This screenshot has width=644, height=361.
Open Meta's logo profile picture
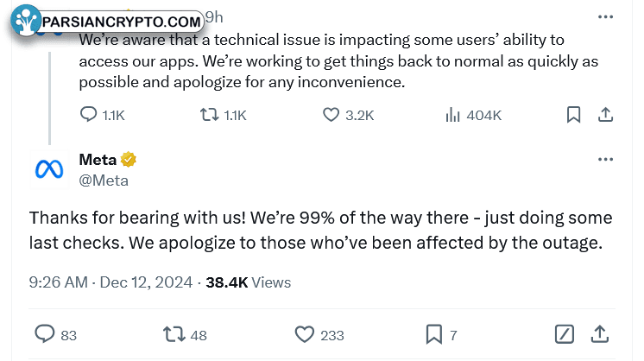pos(49,169)
